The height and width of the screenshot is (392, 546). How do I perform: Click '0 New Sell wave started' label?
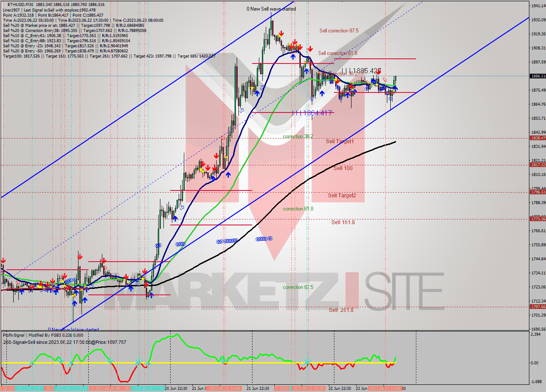click(x=271, y=9)
